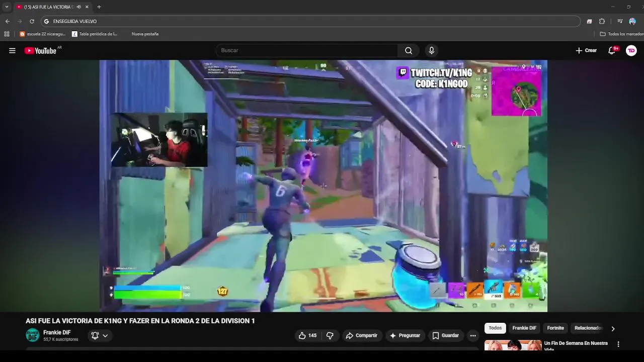Open the Frankie DiF channel name link
The height and width of the screenshot is (362, 644).
click(x=57, y=332)
